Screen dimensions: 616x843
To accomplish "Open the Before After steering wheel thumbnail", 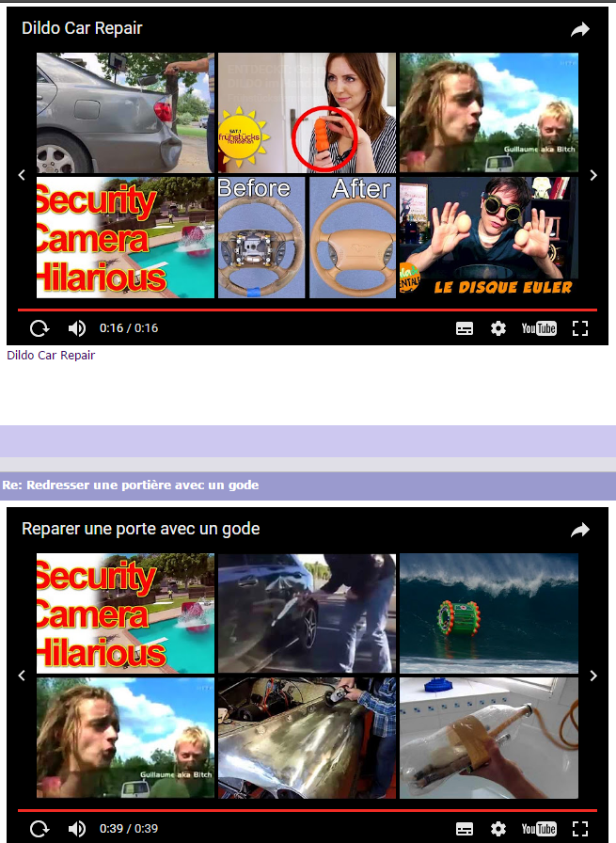I will tap(308, 237).
